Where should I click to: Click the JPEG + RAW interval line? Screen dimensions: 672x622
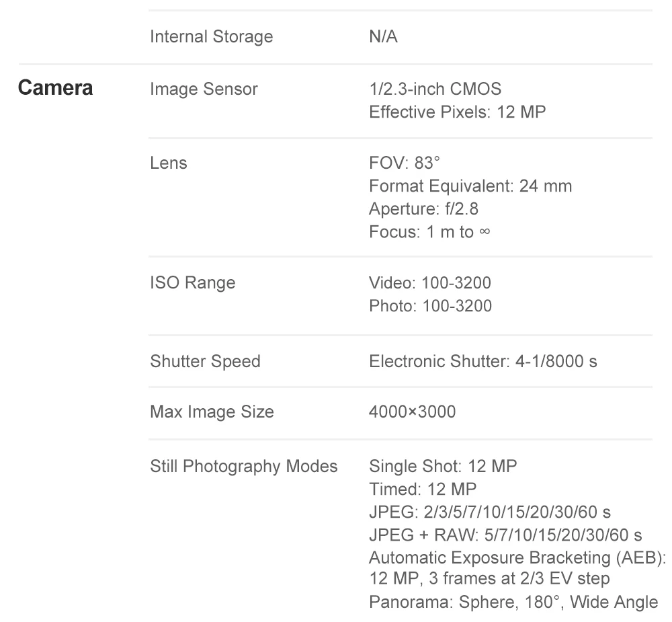click(505, 535)
